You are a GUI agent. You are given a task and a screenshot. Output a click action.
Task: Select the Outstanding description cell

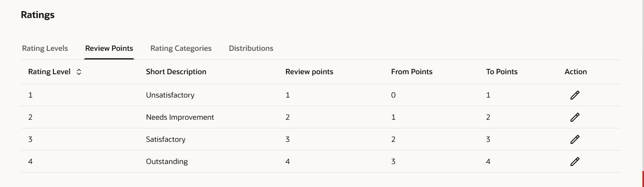167,162
